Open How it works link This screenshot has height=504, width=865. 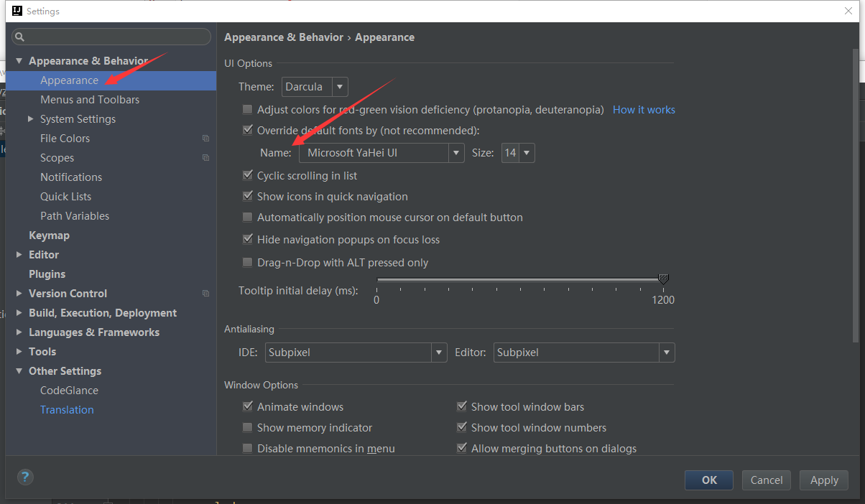coord(644,110)
